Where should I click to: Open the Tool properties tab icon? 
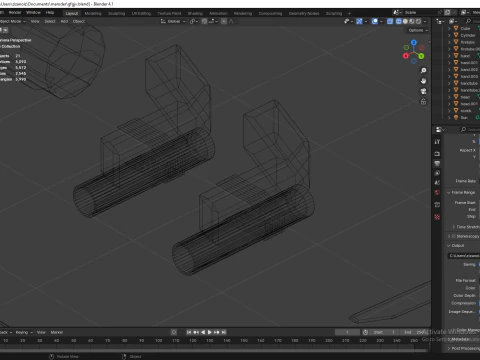(437, 142)
